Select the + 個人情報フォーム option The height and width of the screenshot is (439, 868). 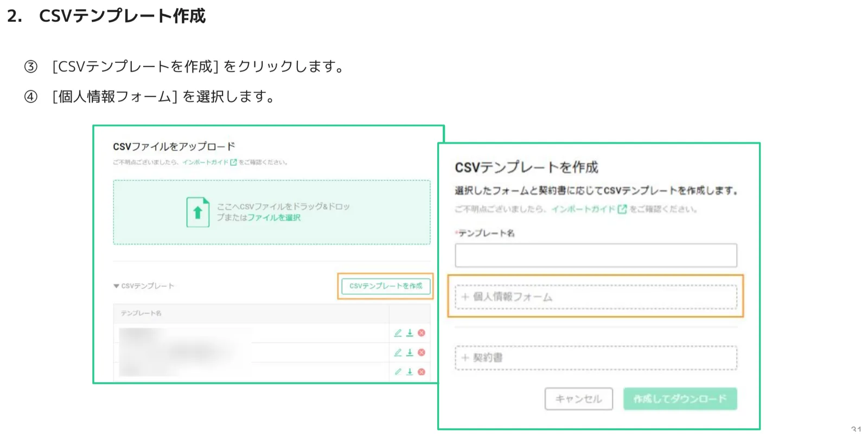click(x=596, y=297)
